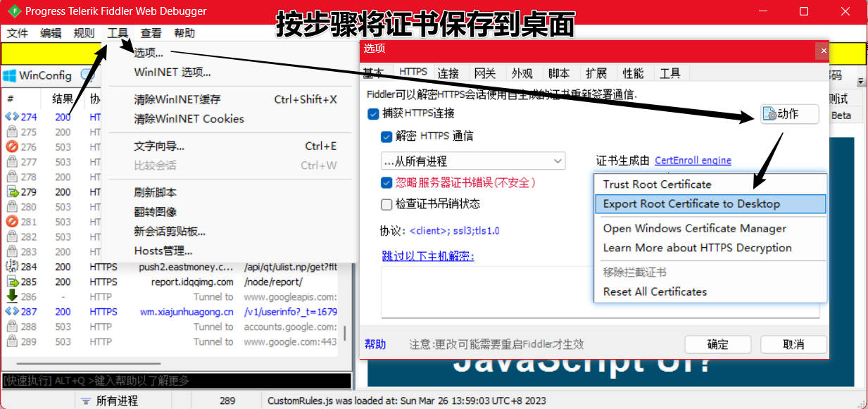The image size is (868, 409).
Task: Click the download arrow icon of session 286
Action: (12, 296)
